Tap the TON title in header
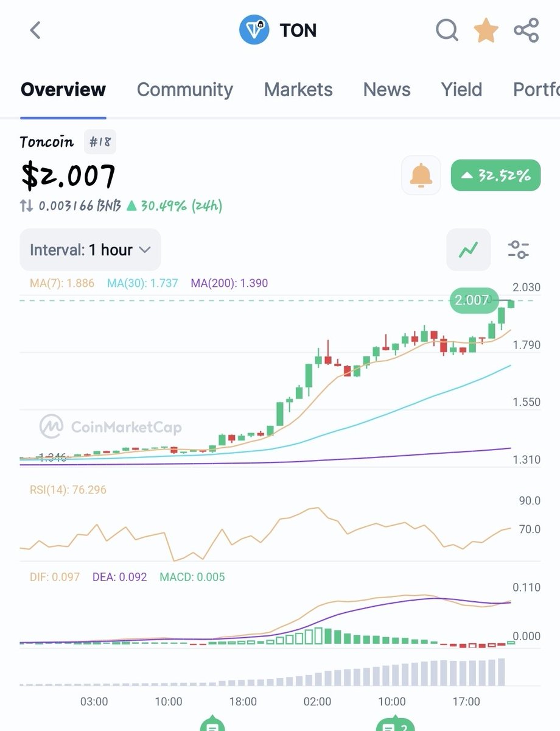560x731 pixels. (x=298, y=30)
